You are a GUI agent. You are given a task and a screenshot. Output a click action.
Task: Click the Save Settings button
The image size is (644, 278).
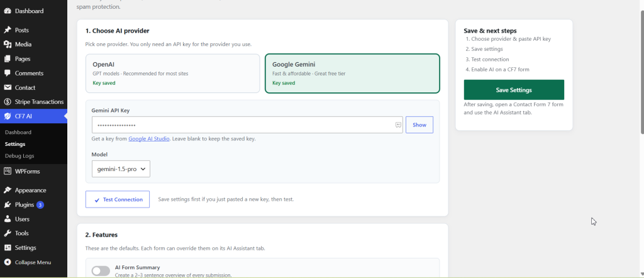tap(514, 90)
